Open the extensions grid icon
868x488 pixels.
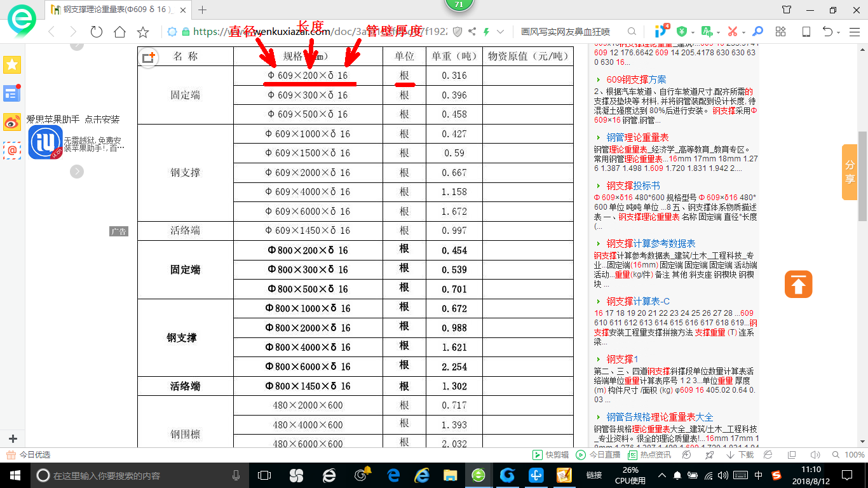781,32
